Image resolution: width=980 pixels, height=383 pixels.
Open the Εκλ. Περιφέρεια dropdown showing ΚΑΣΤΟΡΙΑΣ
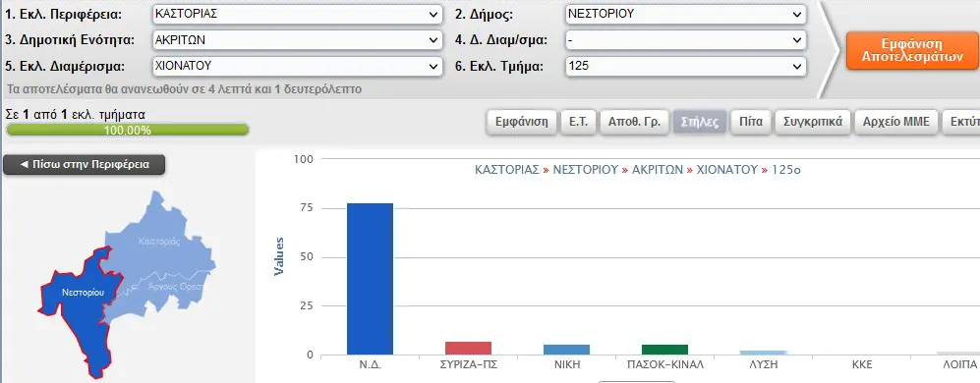[x=297, y=15]
